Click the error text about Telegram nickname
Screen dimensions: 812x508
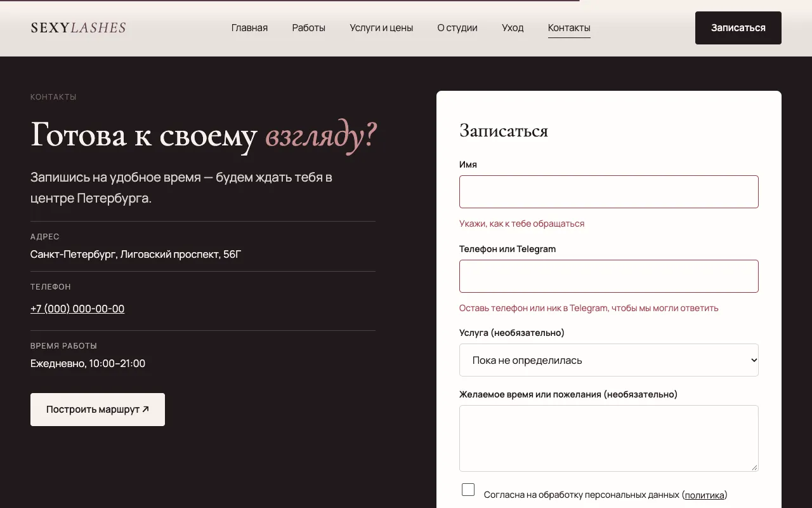pos(589,308)
